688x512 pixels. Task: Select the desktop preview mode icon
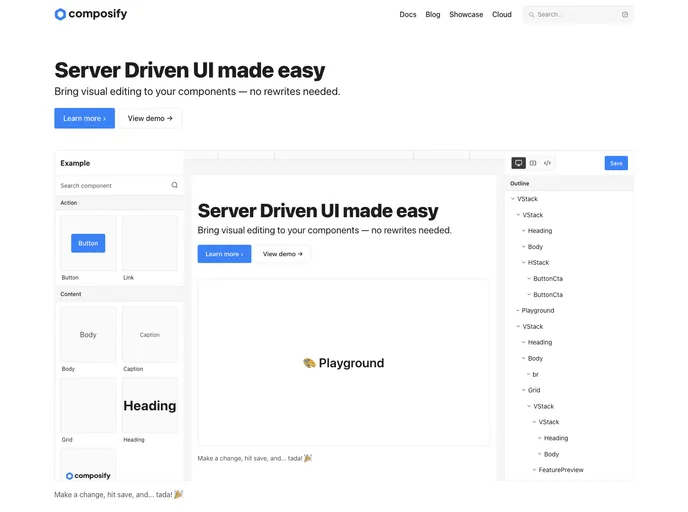pos(518,163)
